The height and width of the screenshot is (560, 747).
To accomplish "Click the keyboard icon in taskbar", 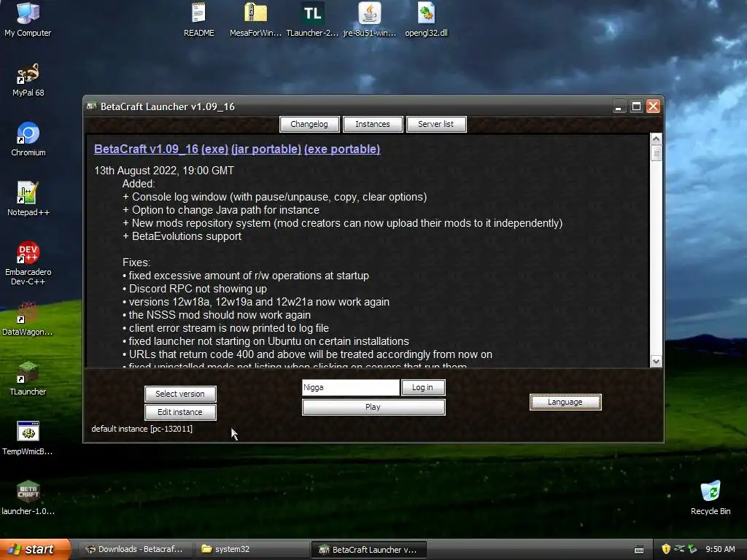I will (x=639, y=550).
